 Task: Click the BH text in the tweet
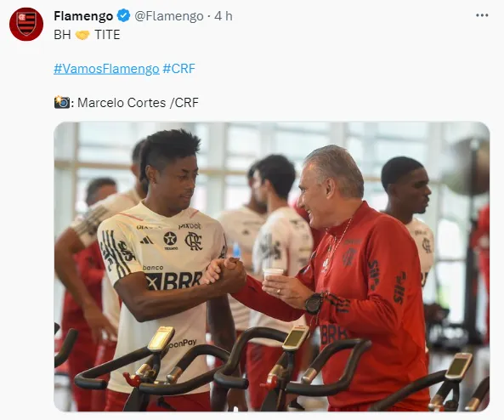pyautogui.click(x=62, y=35)
